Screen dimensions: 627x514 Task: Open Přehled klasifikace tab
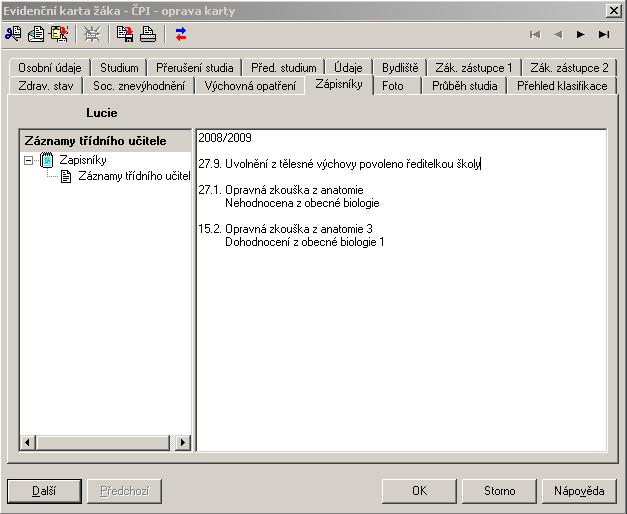coord(562,86)
